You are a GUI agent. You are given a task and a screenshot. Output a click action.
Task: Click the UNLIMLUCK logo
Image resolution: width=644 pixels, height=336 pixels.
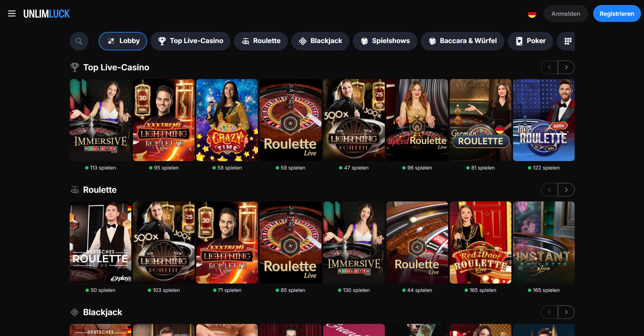(x=46, y=14)
